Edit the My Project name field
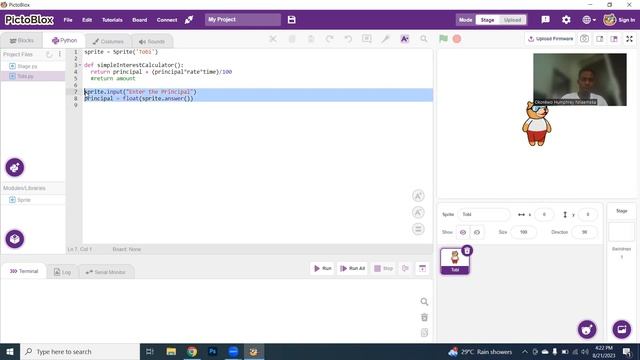The width and height of the screenshot is (640, 360). (243, 20)
